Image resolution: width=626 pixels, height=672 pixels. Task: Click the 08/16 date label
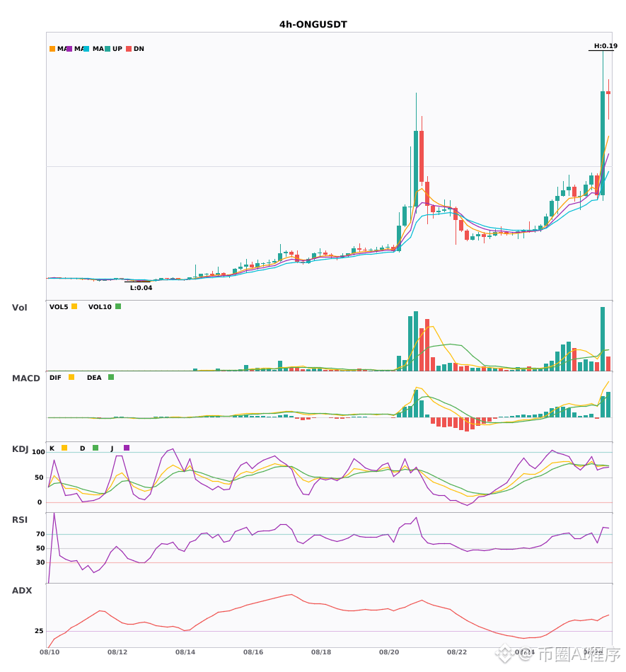tap(253, 652)
